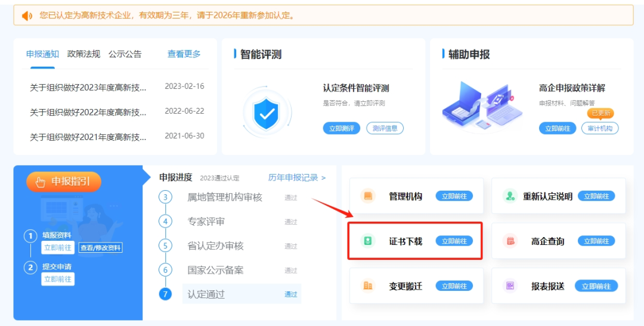The image size is (644, 326).
Task: Click the laptop illustration in 辅助申报
Action: [x=484, y=105]
